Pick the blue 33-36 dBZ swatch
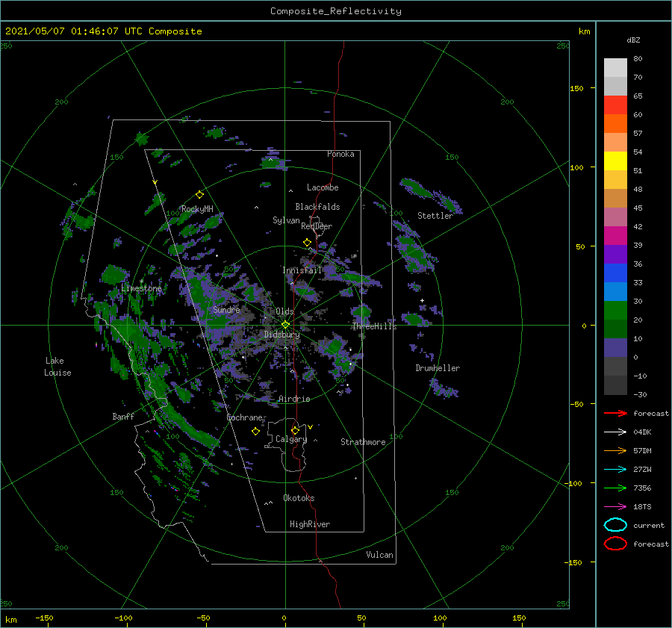 coord(615,273)
